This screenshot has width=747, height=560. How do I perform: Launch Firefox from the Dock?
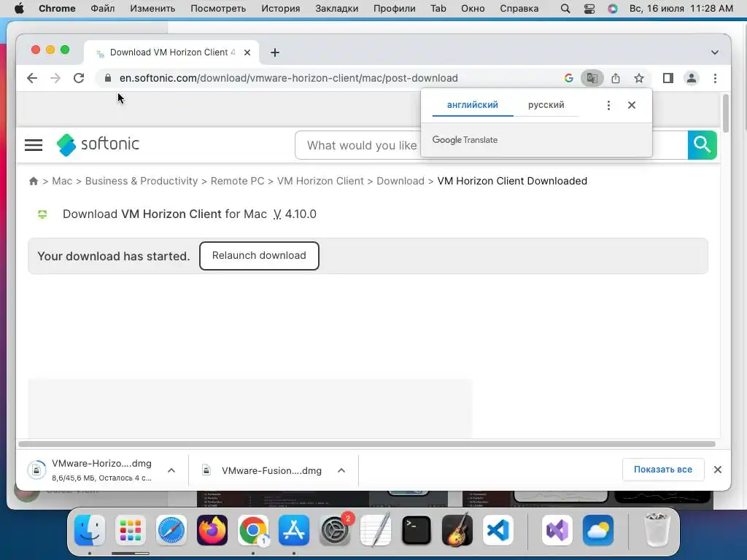(212, 530)
